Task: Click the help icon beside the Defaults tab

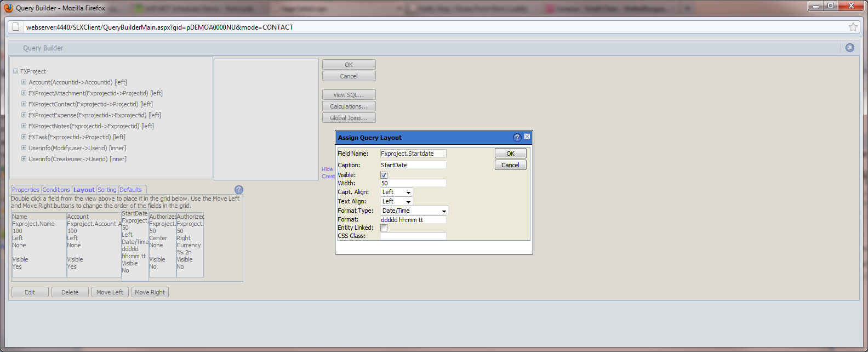Action: pyautogui.click(x=238, y=190)
